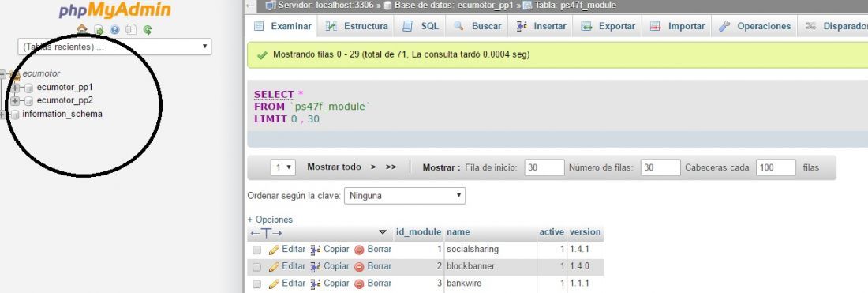
Task: Collapse the ecumotor group tree node
Action: (x=2, y=74)
